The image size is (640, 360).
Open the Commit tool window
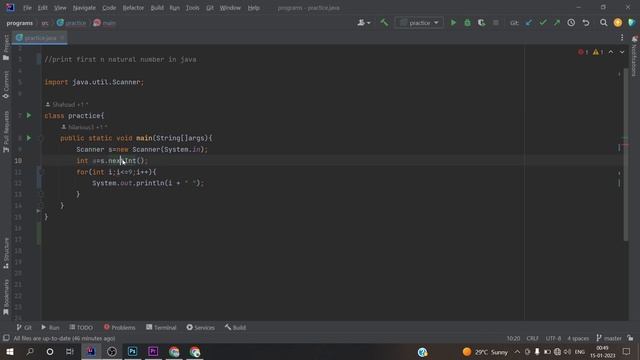coord(6,84)
